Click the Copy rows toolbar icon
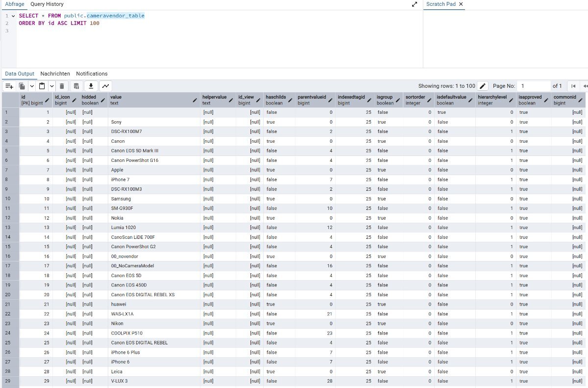This screenshot has width=588, height=388. tap(22, 86)
